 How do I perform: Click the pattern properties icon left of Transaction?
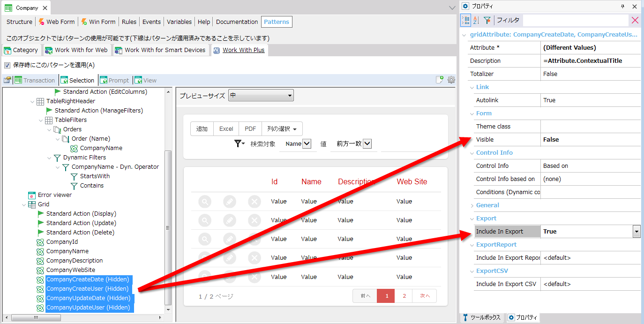tap(7, 80)
